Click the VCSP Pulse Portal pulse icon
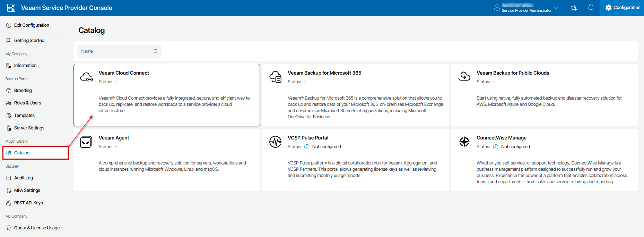Image resolution: width=644 pixels, height=237 pixels. (x=276, y=142)
